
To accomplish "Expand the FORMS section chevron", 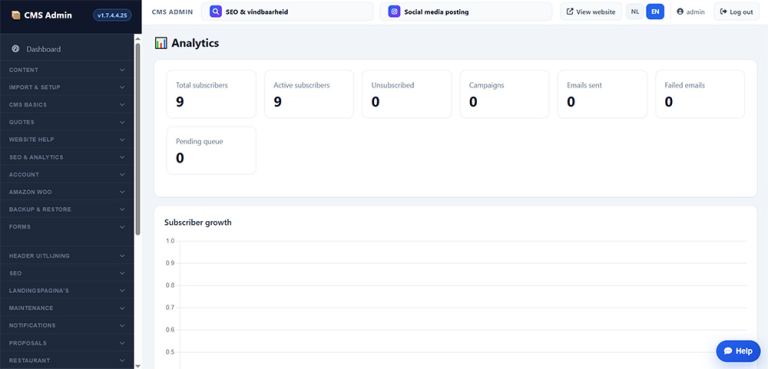I will pyautogui.click(x=122, y=227).
